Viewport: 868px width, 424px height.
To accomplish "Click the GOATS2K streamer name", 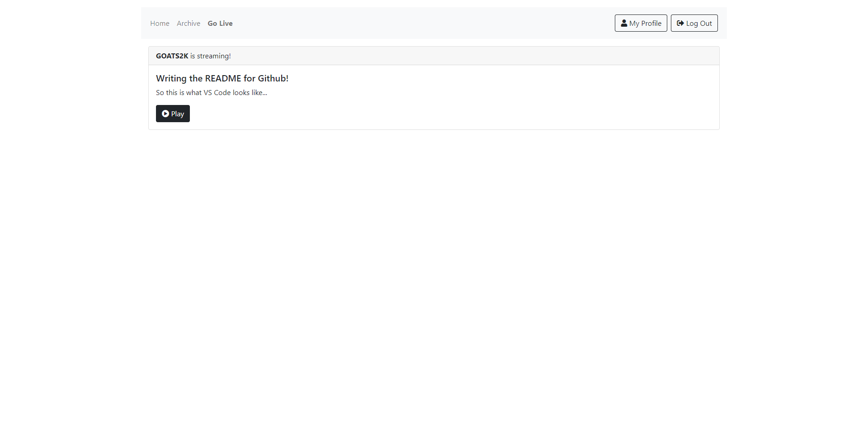I will 172,56.
